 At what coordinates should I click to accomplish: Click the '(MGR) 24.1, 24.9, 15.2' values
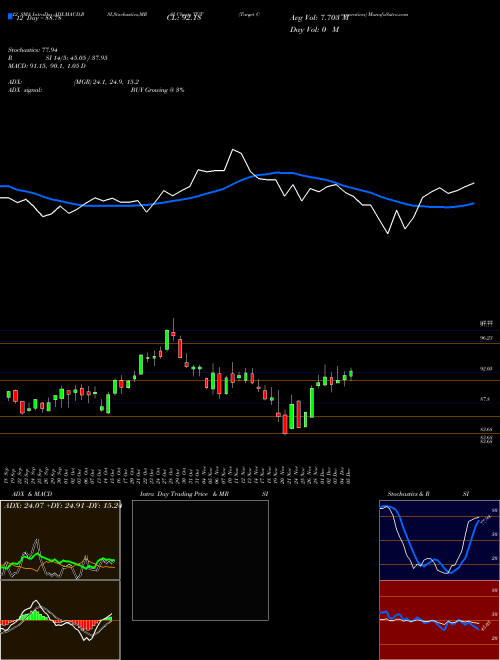106,82
